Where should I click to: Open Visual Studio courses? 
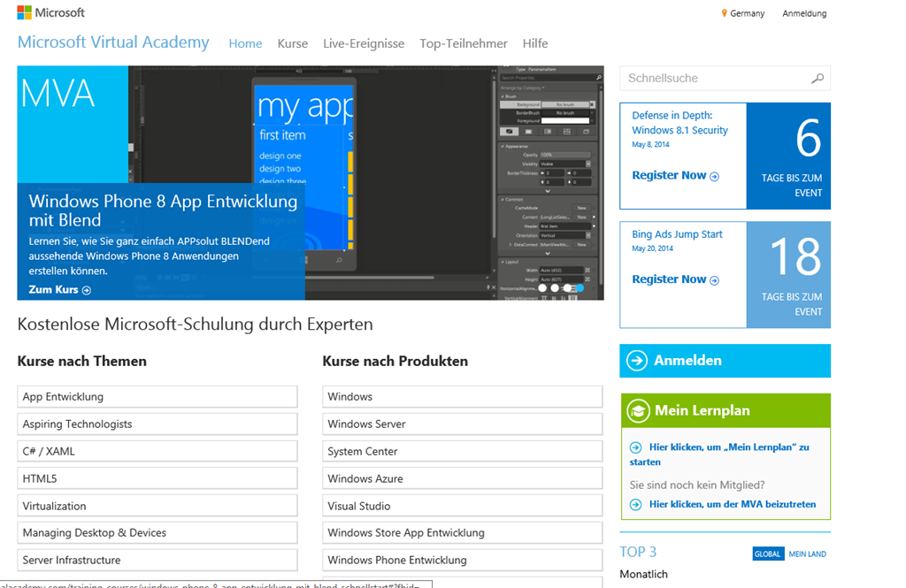point(462,506)
